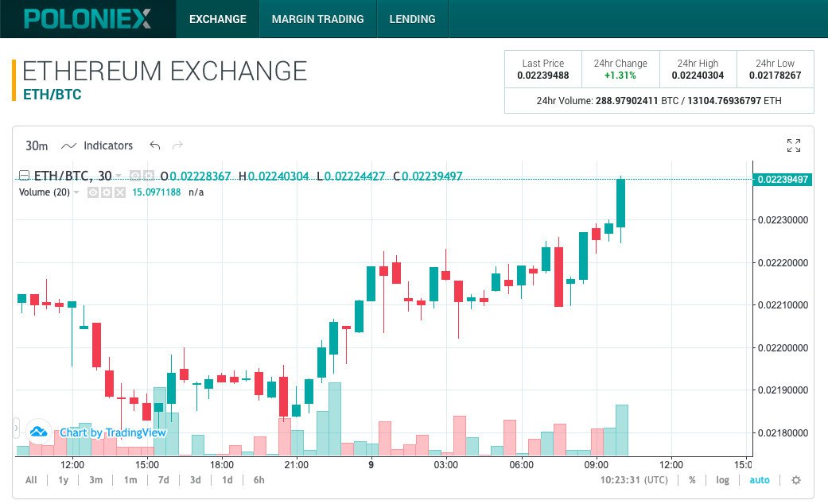Click the bold 9 date axis marker

371,465
